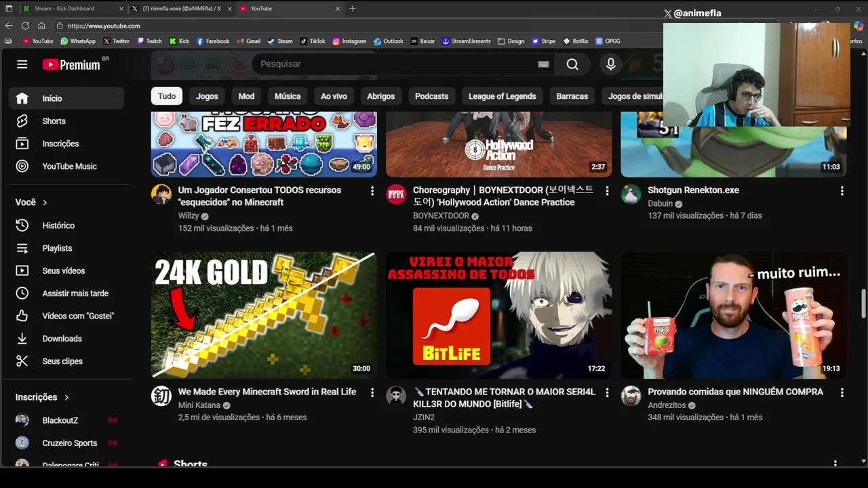Screen dimensions: 868x488
Task: Open options for Um Jogador Consertou TODOS video
Action: [x=372, y=191]
